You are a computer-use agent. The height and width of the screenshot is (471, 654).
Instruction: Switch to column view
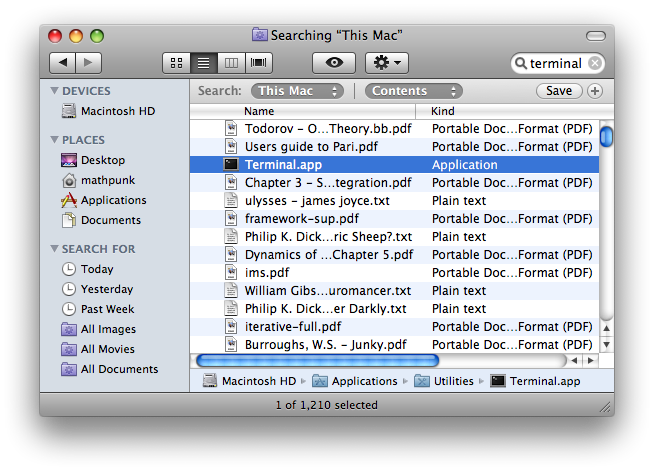click(x=231, y=63)
